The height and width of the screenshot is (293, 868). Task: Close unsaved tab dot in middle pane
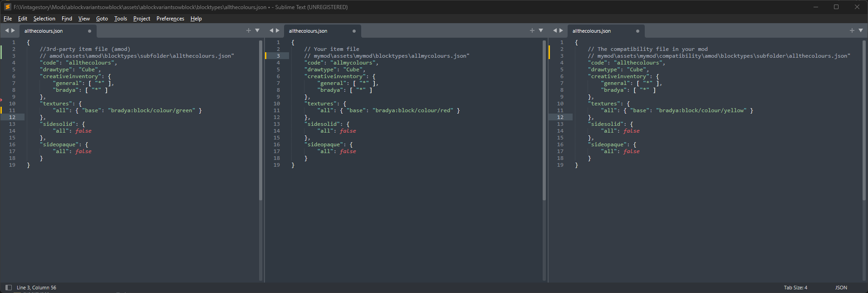(354, 31)
